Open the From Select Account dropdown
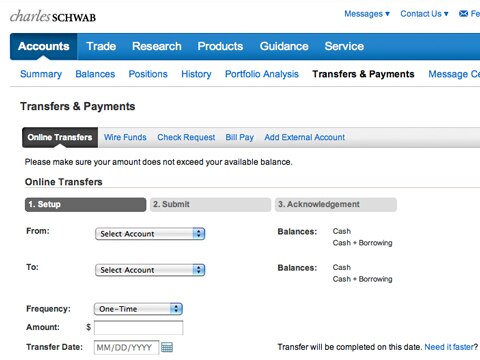The image size is (480, 360). pyautogui.click(x=150, y=234)
